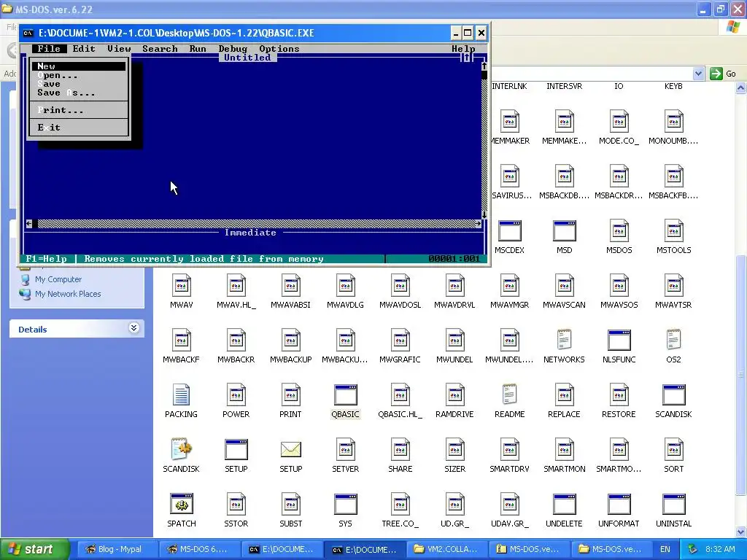Select the SORT file icon

pos(673,449)
